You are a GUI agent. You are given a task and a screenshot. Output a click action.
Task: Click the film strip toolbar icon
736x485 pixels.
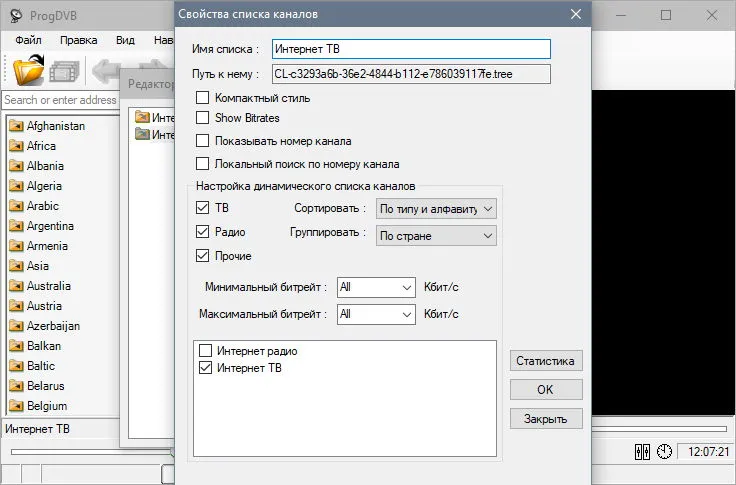pyautogui.click(x=64, y=72)
